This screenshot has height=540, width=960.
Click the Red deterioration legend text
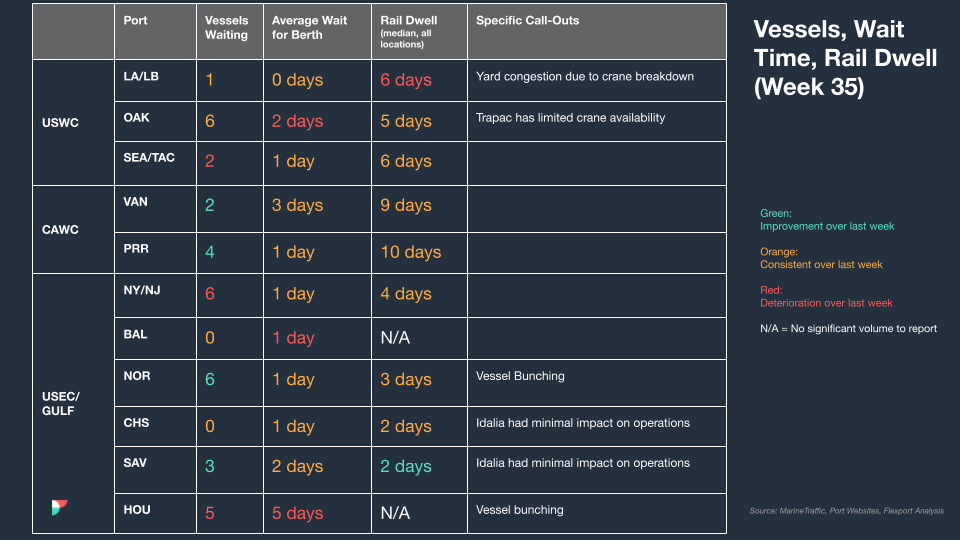click(x=826, y=296)
